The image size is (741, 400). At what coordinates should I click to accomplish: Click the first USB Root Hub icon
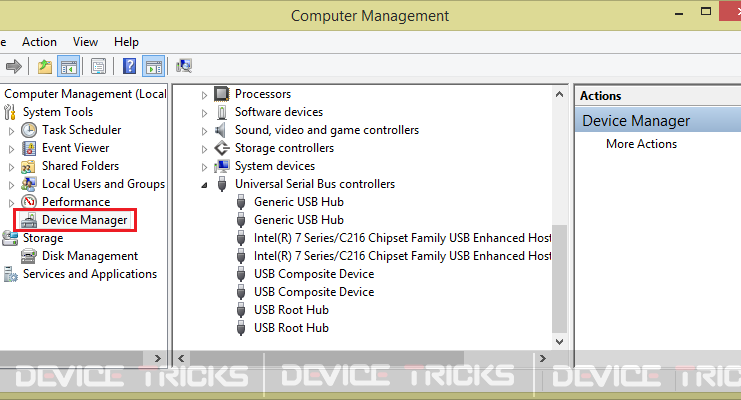tap(241, 310)
